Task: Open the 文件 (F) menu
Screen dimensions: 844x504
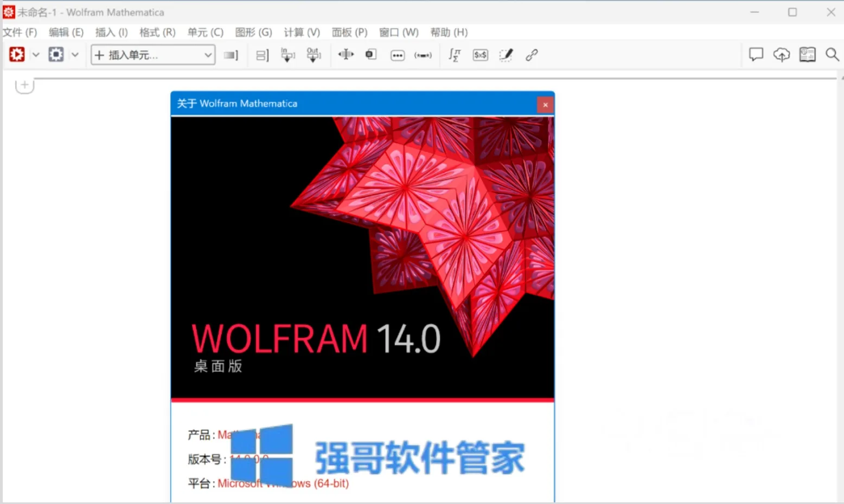Action: point(20,33)
